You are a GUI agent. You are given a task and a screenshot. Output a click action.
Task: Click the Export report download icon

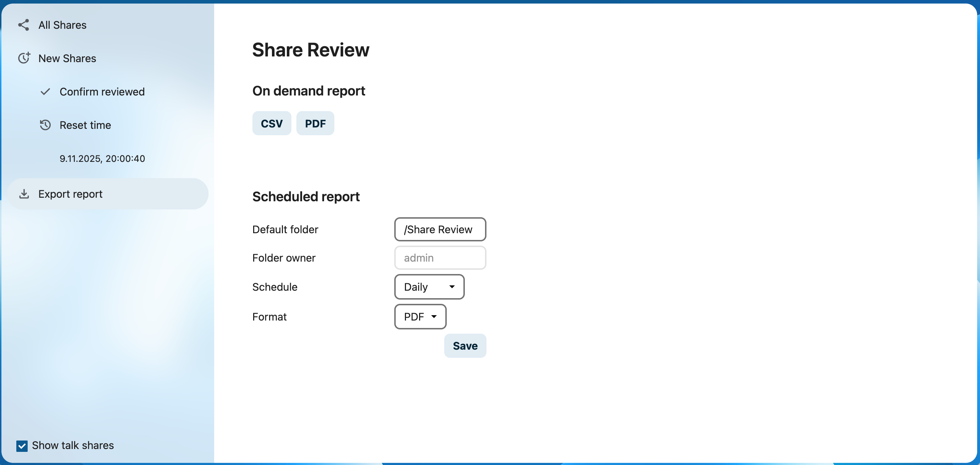24,194
